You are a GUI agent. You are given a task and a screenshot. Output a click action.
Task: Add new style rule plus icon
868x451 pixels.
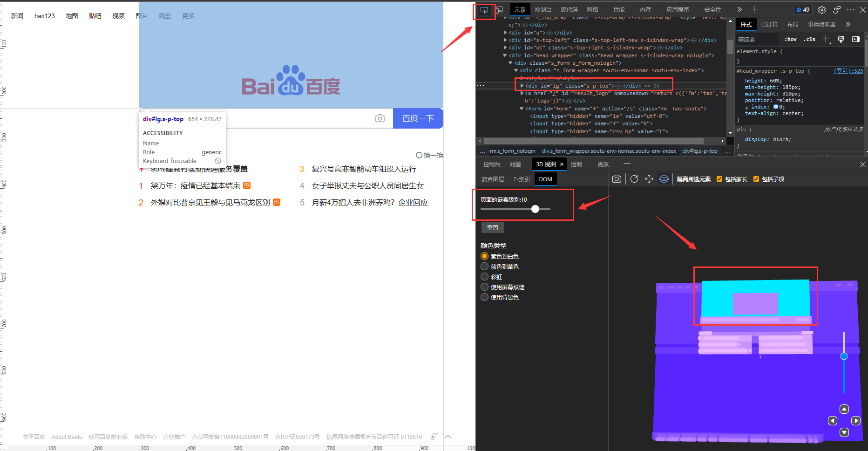[826, 39]
